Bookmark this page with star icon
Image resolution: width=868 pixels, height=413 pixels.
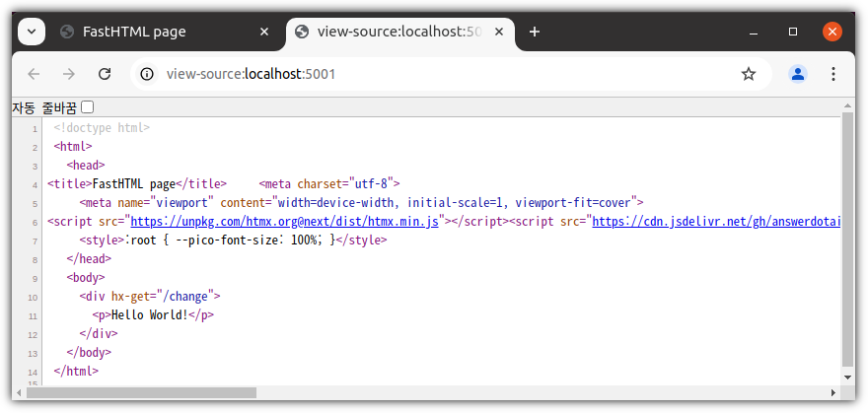coord(749,74)
